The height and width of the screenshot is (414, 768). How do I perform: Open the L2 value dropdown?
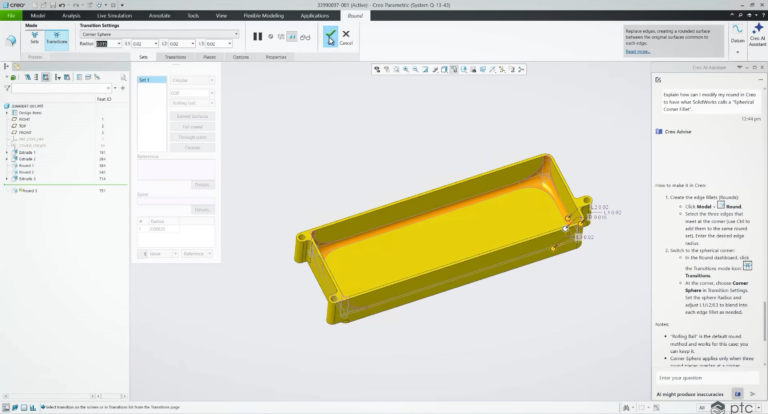coord(192,44)
